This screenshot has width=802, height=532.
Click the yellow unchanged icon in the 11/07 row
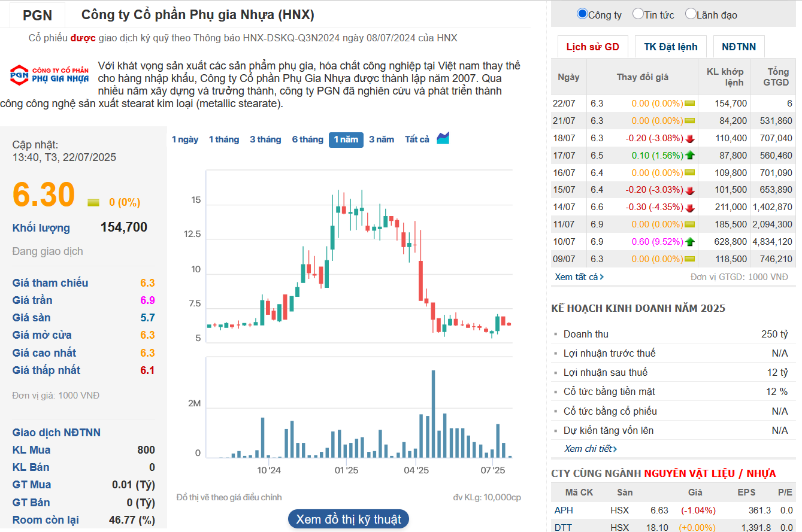coord(690,224)
